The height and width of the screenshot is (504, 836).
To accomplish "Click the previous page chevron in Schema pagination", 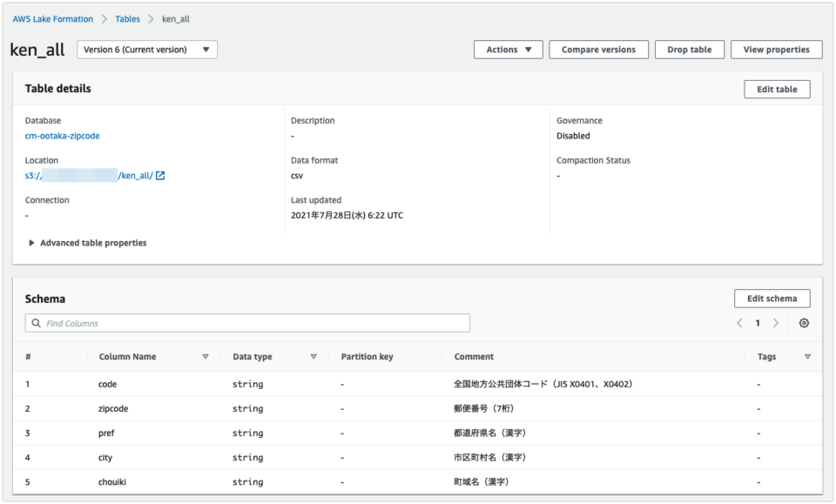I will [739, 322].
